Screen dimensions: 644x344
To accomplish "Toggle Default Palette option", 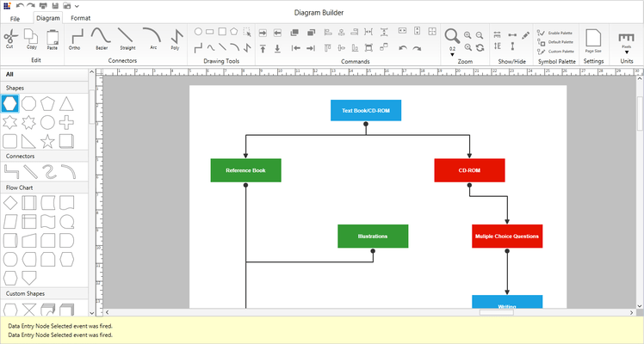I will [554, 42].
